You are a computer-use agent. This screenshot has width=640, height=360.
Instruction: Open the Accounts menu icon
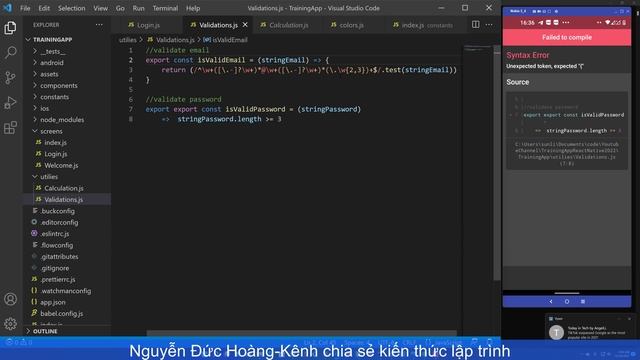coord(10,299)
